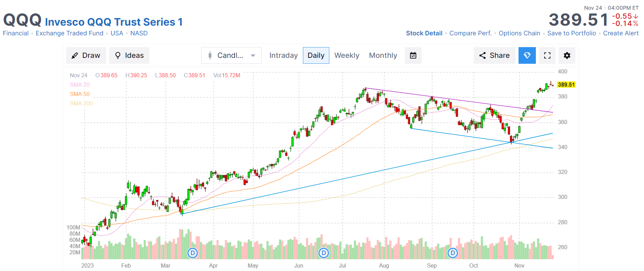Expand the Candle chart type dropdown

click(x=232, y=55)
